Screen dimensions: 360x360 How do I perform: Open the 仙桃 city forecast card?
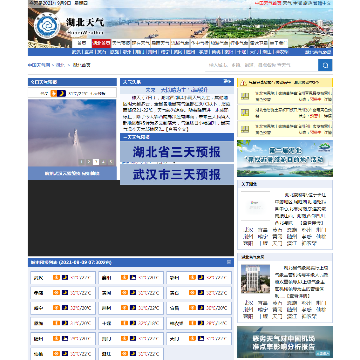[x=63, y=354]
